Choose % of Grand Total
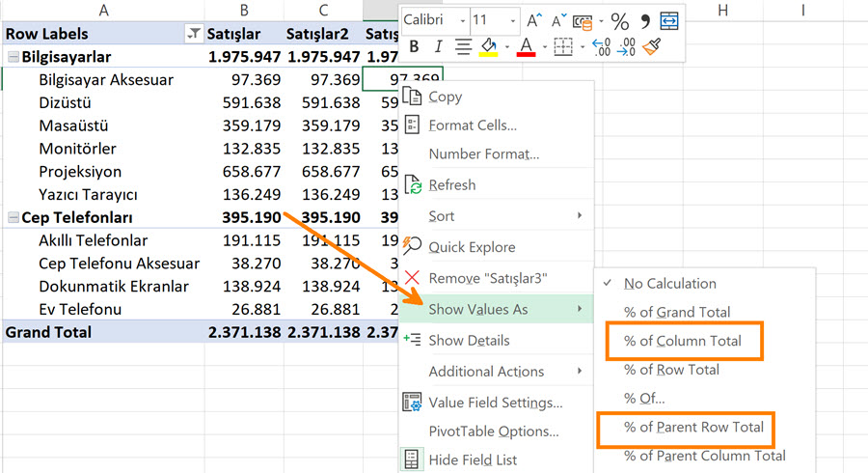Image resolution: width=868 pixels, height=473 pixels. (x=677, y=313)
